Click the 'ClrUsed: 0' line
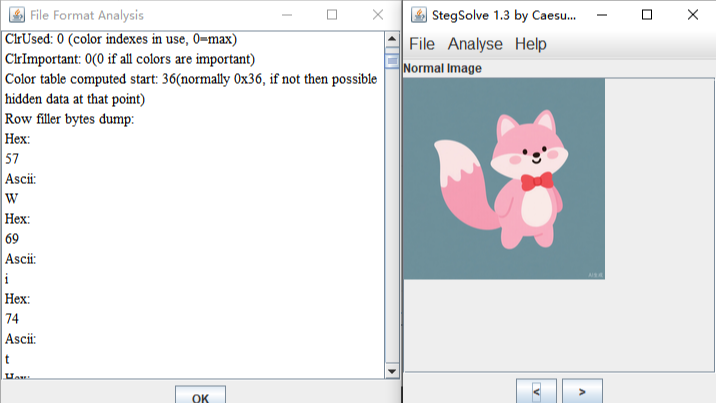This screenshot has height=403, width=716. click(121, 39)
